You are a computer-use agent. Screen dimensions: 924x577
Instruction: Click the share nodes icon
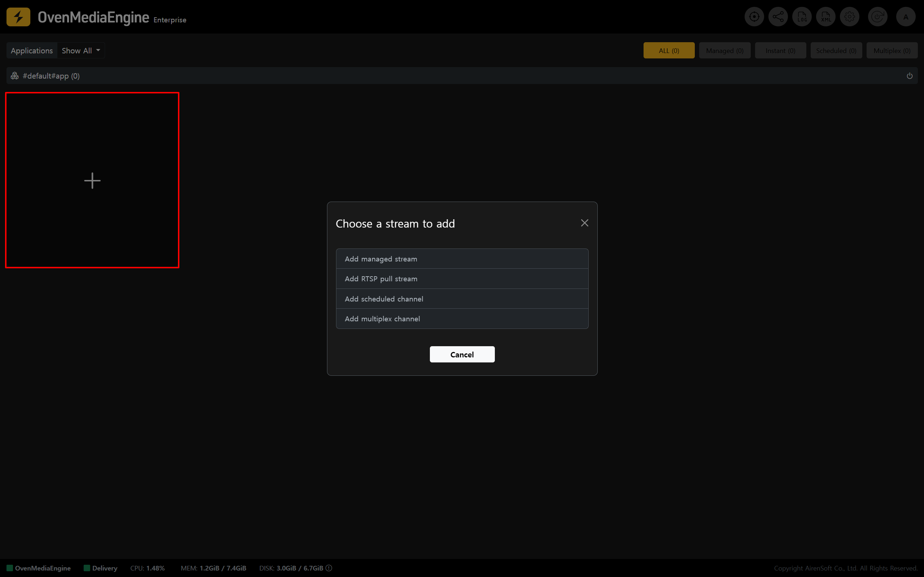(778, 17)
